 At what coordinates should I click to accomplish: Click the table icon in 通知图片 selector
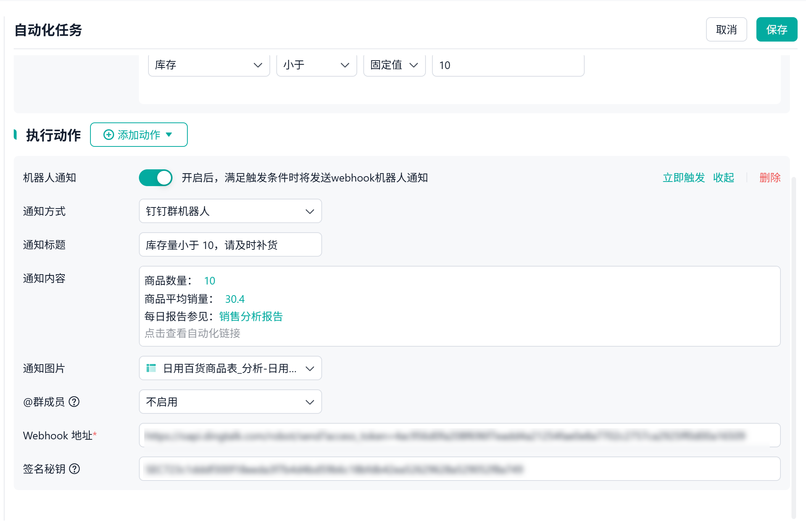[x=151, y=368]
